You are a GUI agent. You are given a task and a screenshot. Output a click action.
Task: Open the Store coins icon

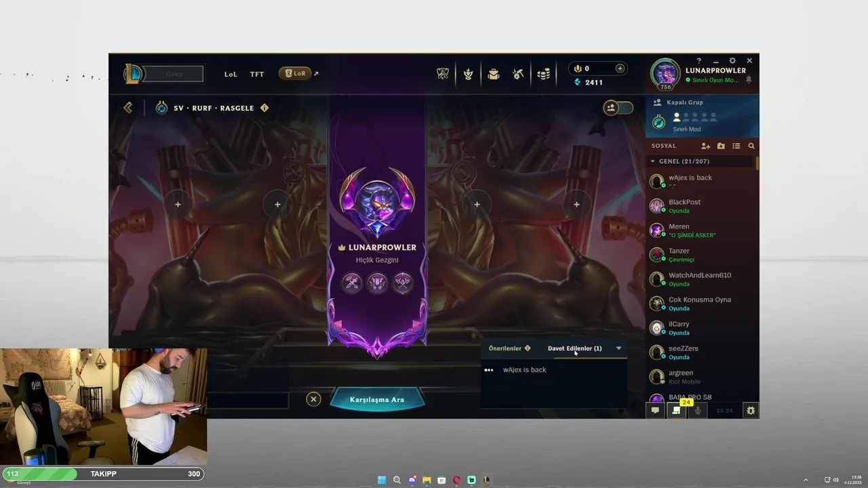pos(544,74)
